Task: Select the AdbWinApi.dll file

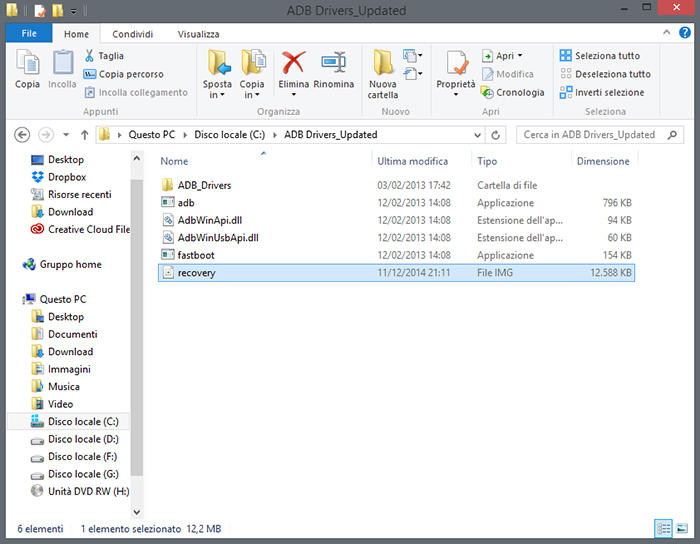Action: (396, 220)
